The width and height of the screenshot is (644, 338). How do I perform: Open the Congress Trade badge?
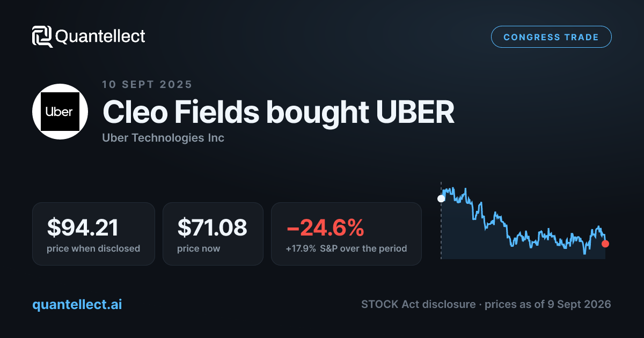pyautogui.click(x=551, y=37)
